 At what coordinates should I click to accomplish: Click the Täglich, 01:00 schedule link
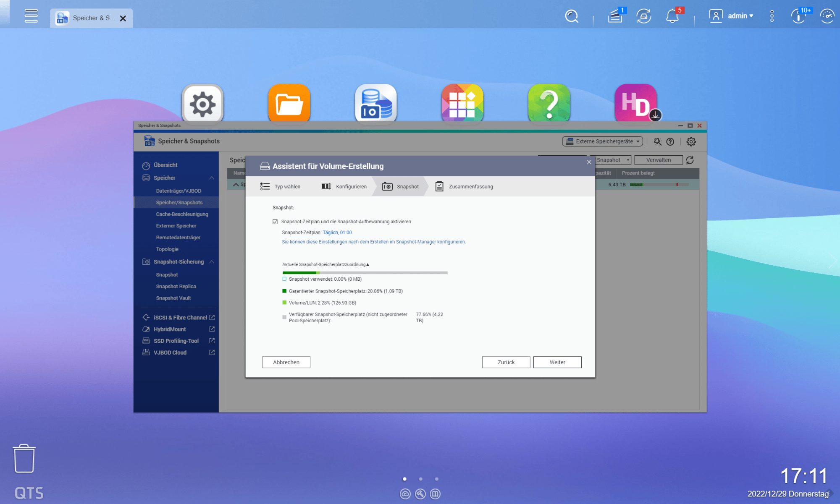coord(337,232)
